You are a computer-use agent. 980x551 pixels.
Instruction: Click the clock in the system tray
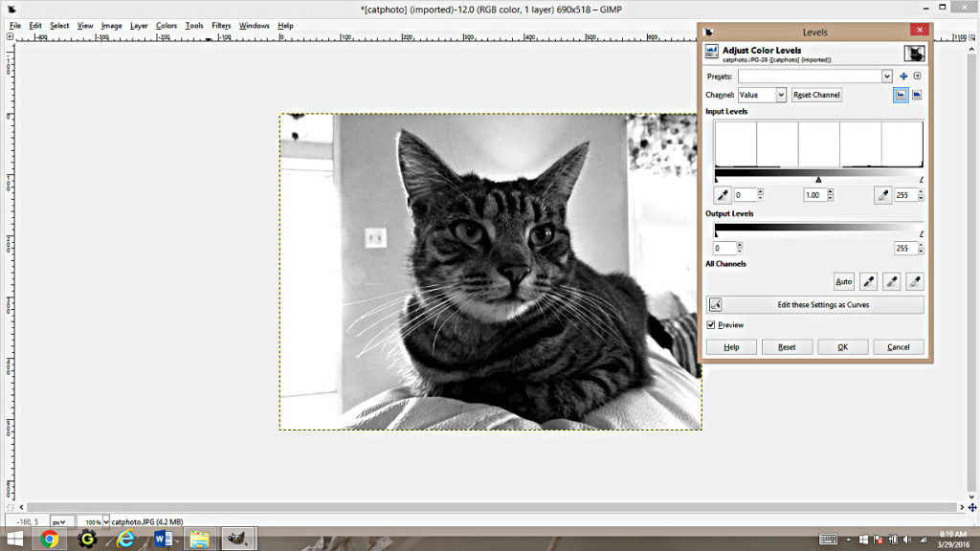pos(952,540)
